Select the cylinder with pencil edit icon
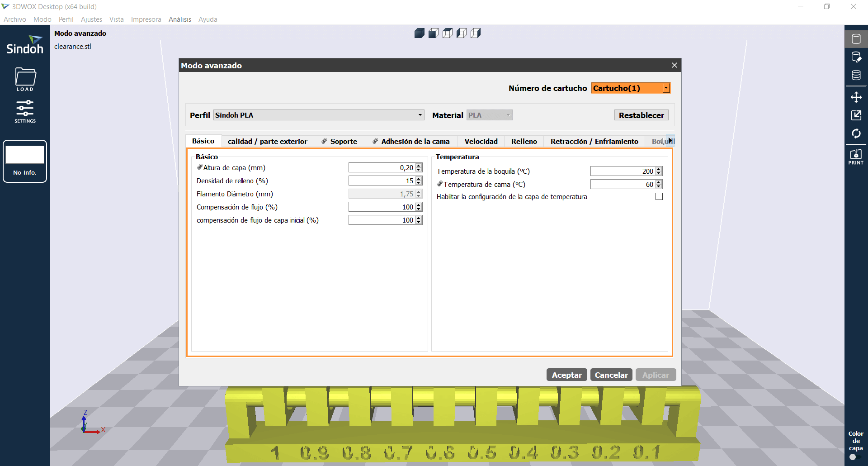868x466 pixels. (x=856, y=57)
